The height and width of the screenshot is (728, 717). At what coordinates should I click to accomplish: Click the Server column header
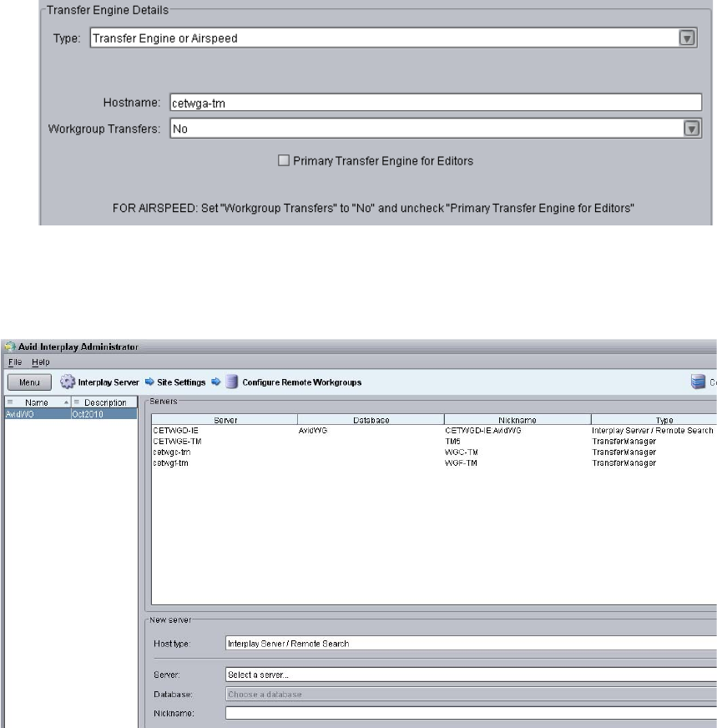[x=225, y=420]
